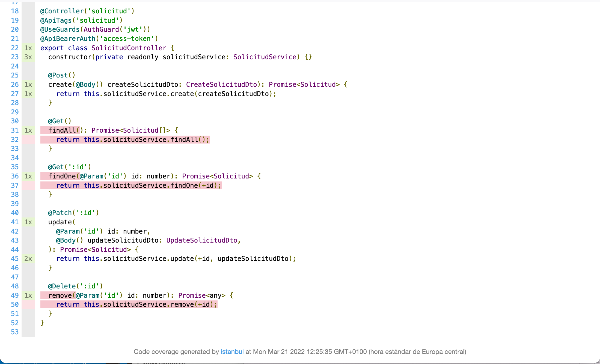This screenshot has width=600, height=364.
Task: Click the export class SolicitudController line
Action: (107, 48)
